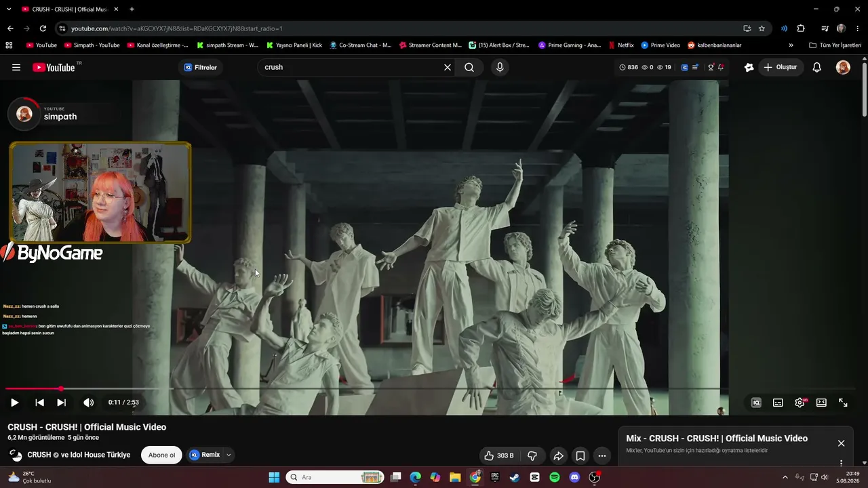Image resolution: width=868 pixels, height=488 pixels.
Task: Show hidden bookmarks with the chevron
Action: click(791, 45)
